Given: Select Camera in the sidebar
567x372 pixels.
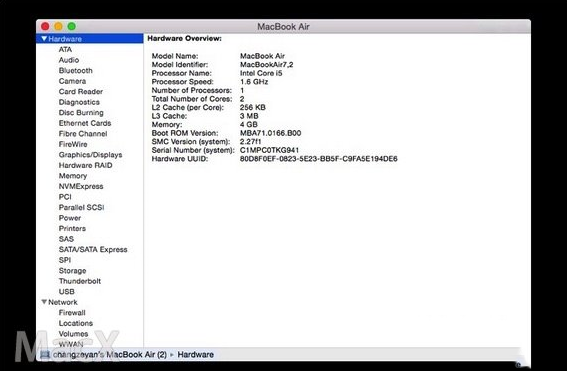Looking at the screenshot, I should [72, 81].
